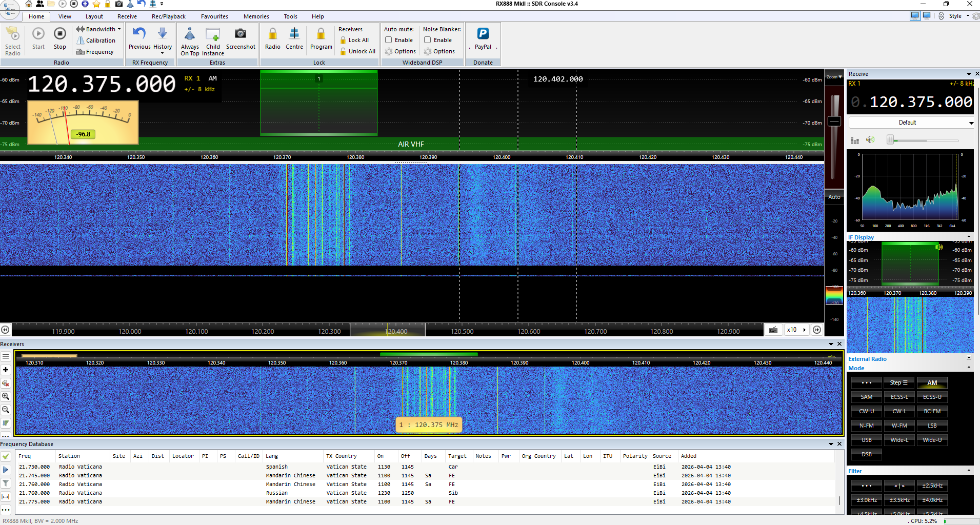Click the green checkmark in Frequency Database
Image resolution: width=980 pixels, height=525 pixels.
point(6,456)
